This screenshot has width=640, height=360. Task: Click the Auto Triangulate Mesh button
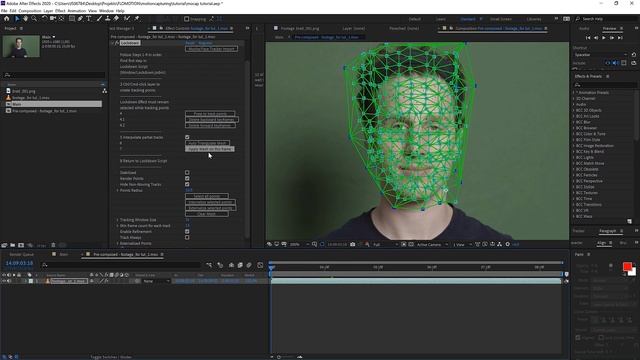[207, 143]
